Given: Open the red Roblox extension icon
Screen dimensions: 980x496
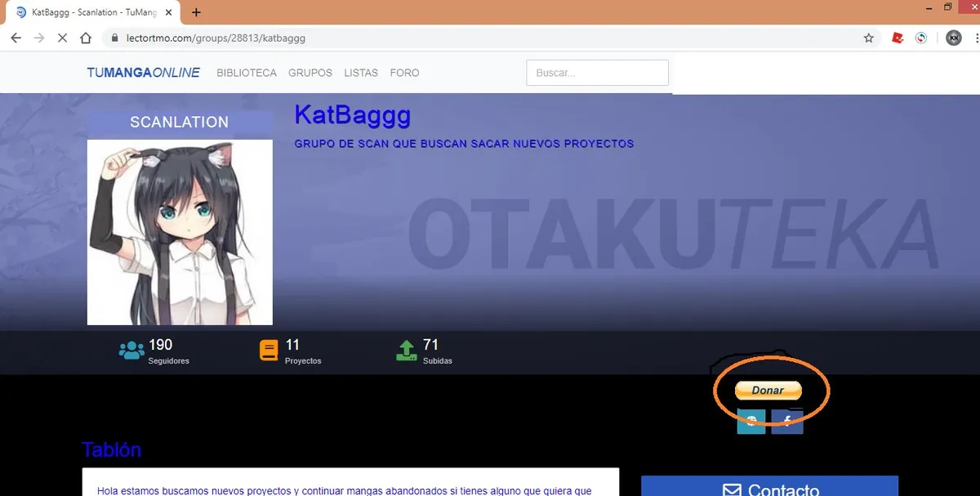Looking at the screenshot, I should 898,38.
